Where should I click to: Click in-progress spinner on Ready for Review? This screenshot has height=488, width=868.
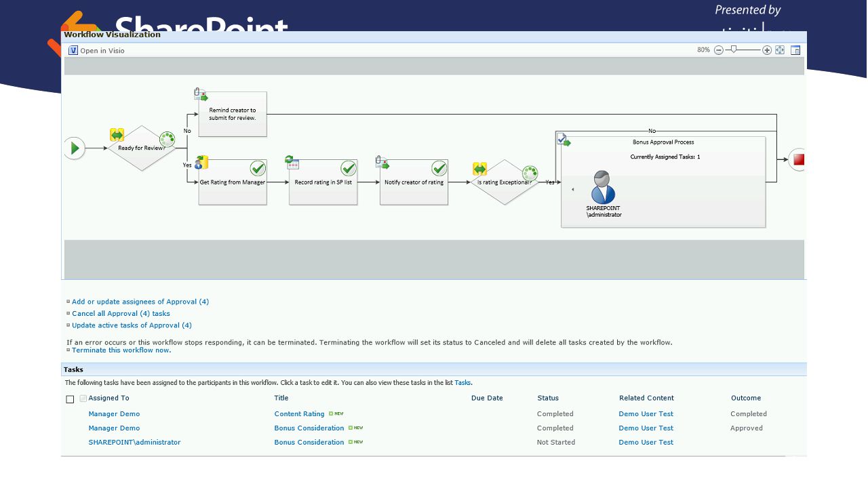167,139
